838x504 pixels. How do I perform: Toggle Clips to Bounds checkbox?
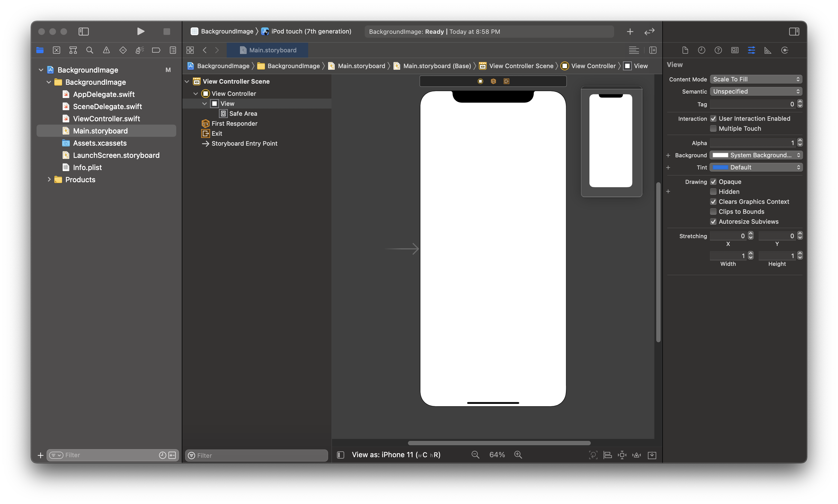point(713,212)
